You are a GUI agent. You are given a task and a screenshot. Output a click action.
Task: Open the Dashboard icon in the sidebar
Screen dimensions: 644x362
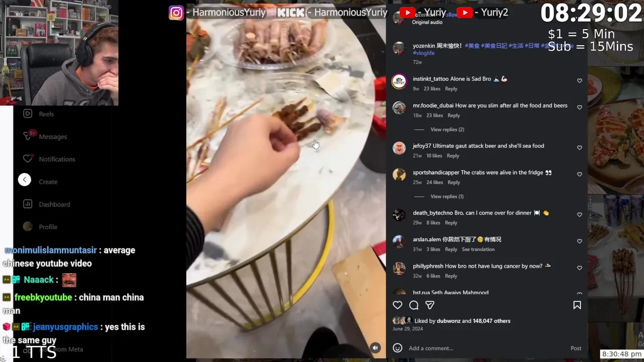click(x=28, y=204)
